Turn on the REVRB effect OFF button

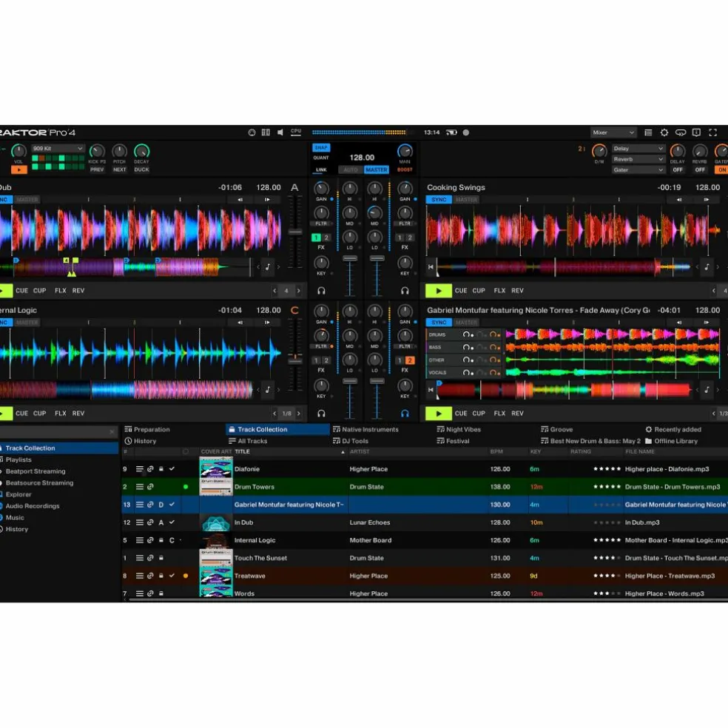(700, 170)
